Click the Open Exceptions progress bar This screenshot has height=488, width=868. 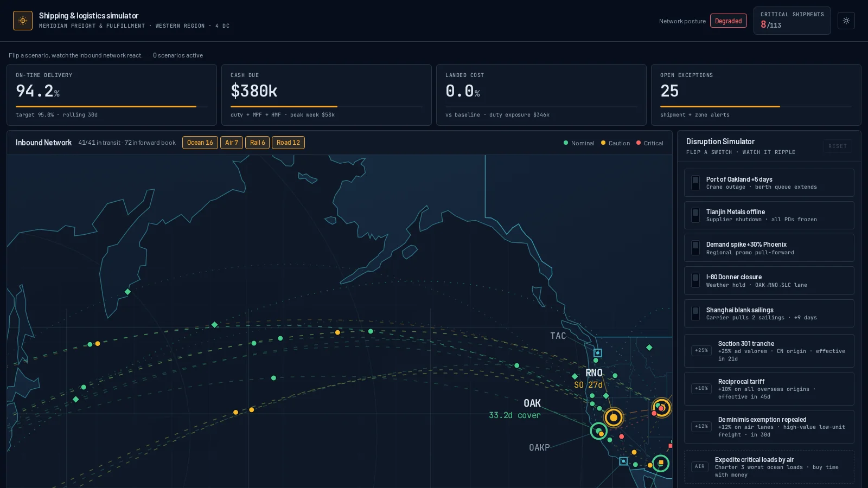click(x=756, y=106)
